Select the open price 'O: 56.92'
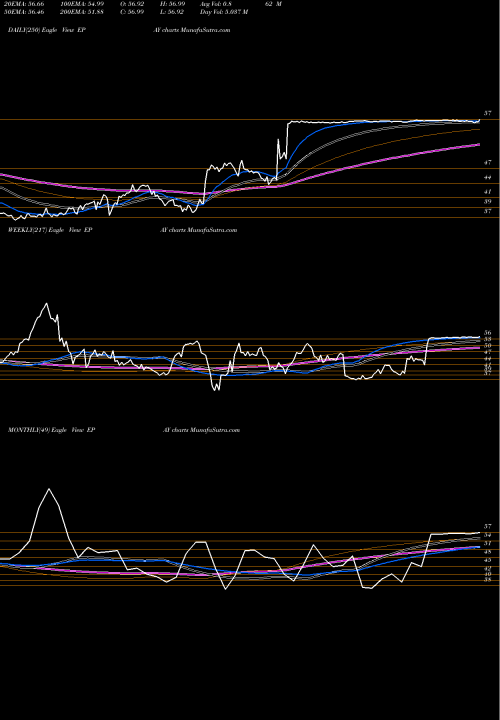Viewport: 500px width, 720px height. (133, 4)
